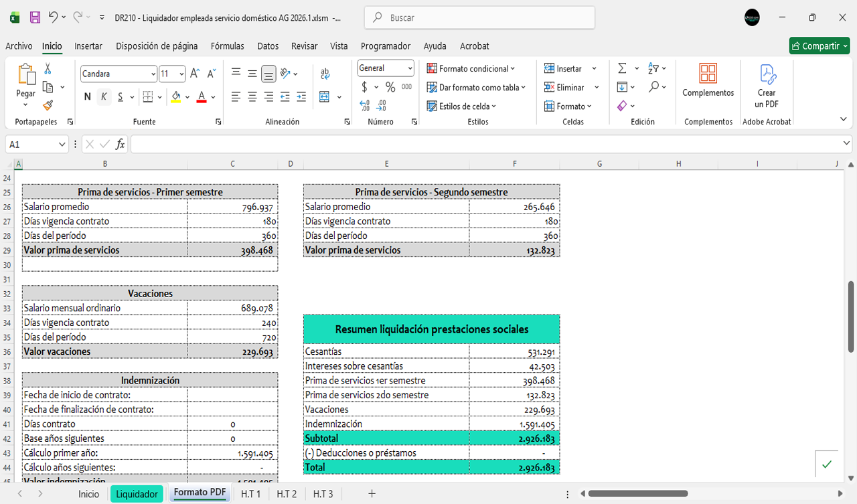Click Crear un PDF Acrobat icon
Screen dimensions: 857x504
(x=767, y=86)
